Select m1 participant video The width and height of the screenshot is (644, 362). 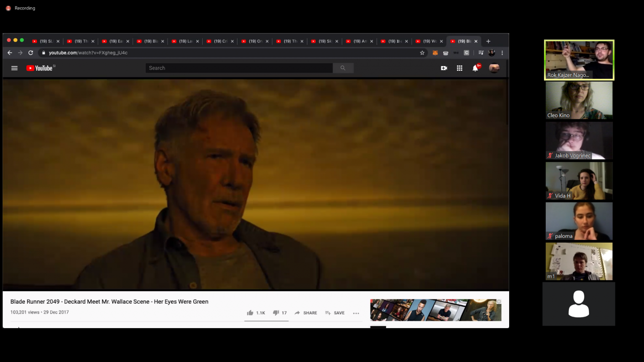(x=579, y=262)
